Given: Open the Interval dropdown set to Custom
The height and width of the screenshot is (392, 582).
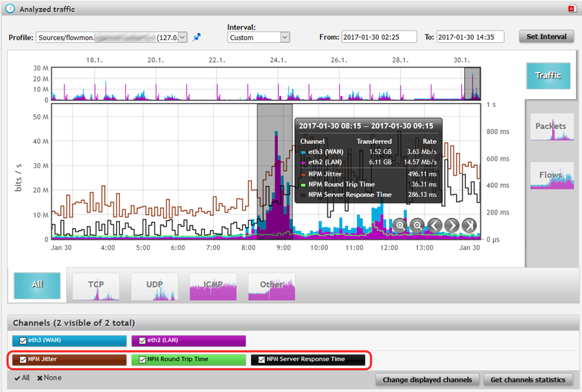Looking at the screenshot, I should [259, 37].
